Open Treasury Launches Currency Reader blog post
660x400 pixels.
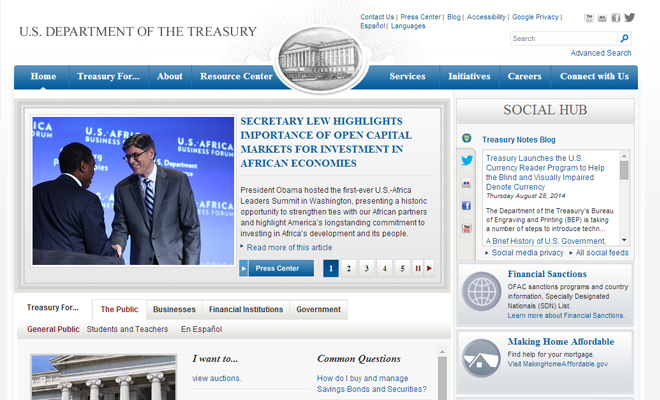(545, 172)
